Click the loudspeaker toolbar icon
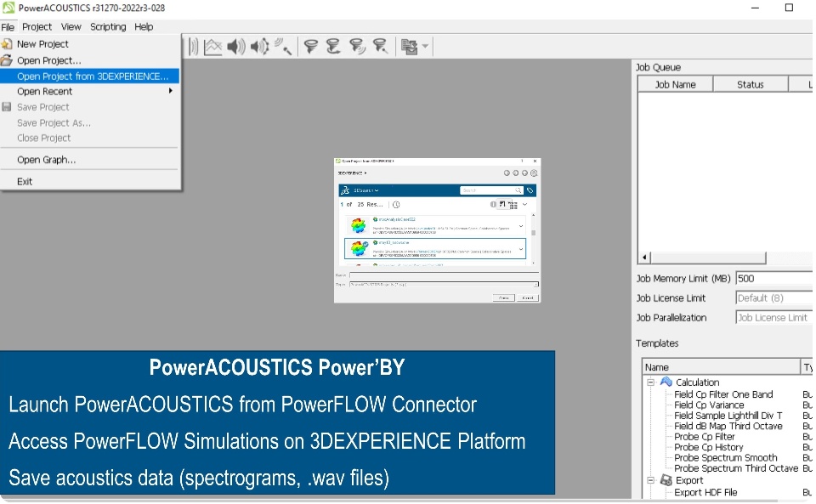 pos(236,47)
